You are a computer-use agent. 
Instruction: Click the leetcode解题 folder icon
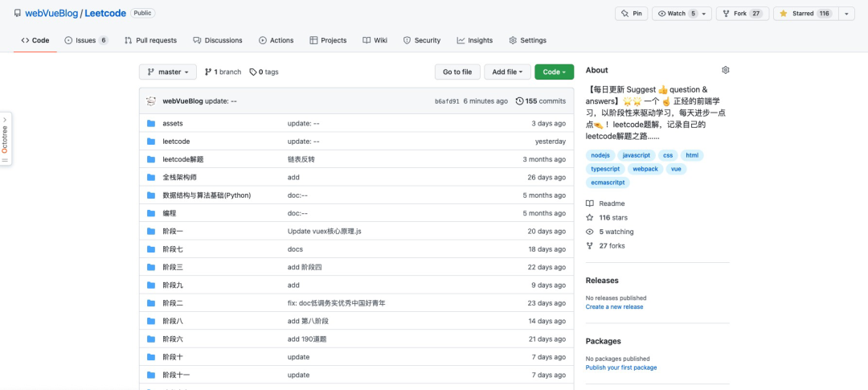(150, 159)
